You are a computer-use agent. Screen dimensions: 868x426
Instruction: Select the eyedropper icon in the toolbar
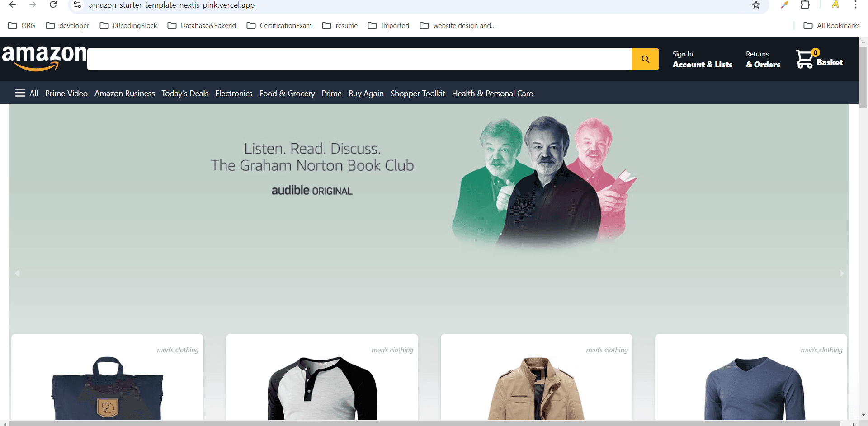pos(785,5)
